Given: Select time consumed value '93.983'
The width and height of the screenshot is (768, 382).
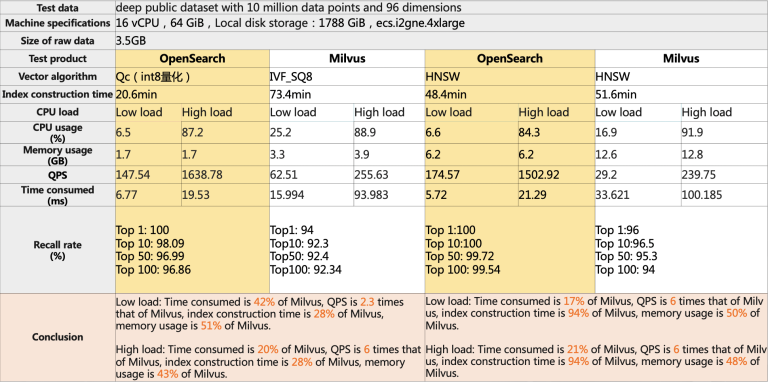Looking at the screenshot, I should pyautogui.click(x=371, y=195).
